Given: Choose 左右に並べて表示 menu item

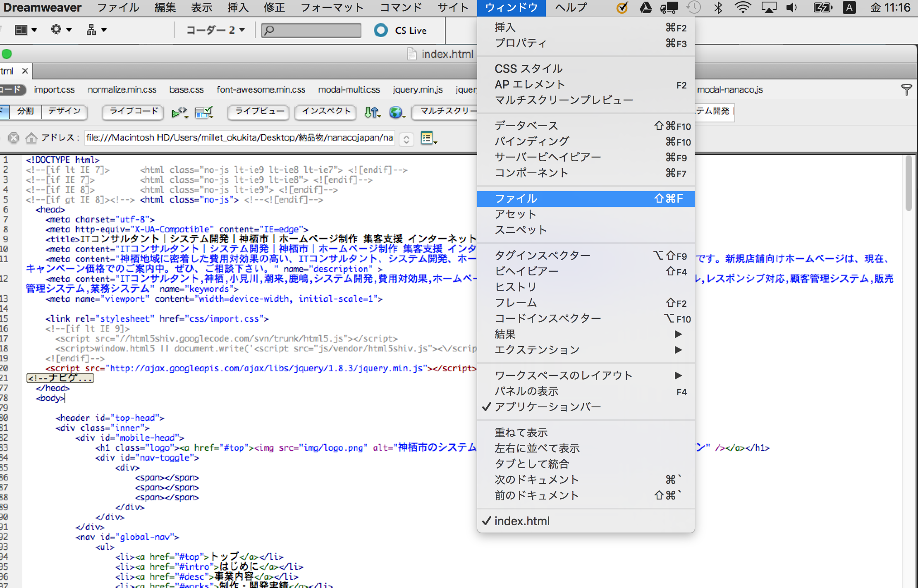Looking at the screenshot, I should pos(586,448).
